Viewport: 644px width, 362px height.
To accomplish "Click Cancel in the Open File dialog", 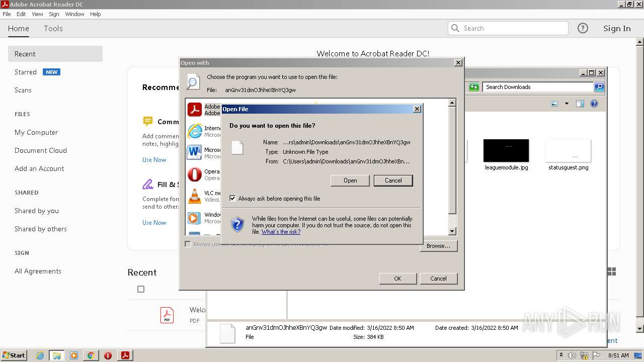I will point(393,180).
